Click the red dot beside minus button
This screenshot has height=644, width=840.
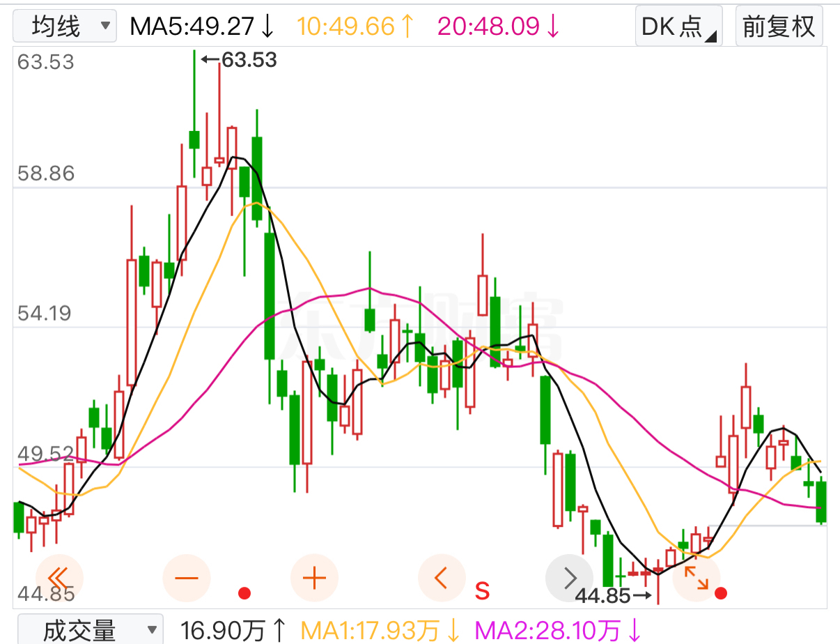(244, 593)
